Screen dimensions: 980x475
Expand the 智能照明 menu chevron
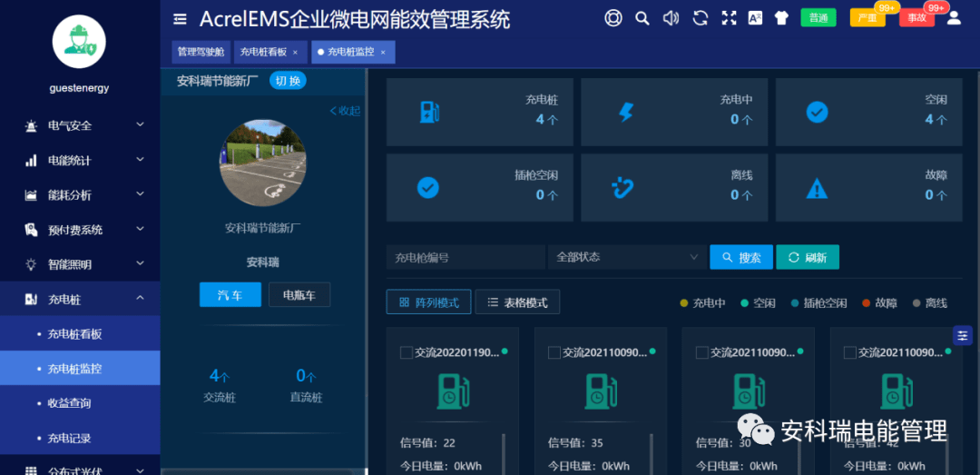(140, 263)
